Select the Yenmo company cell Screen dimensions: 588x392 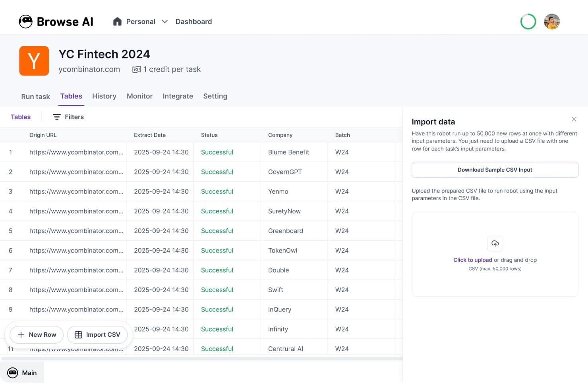pos(294,191)
